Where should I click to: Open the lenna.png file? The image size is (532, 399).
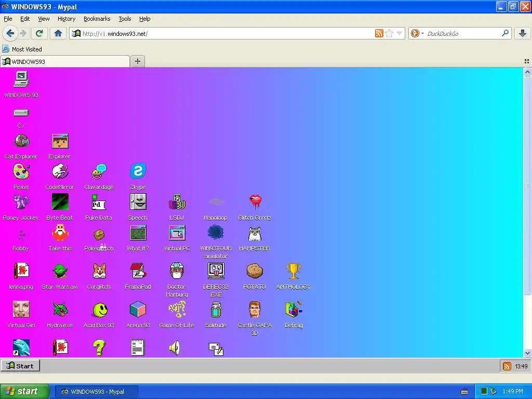21,276
